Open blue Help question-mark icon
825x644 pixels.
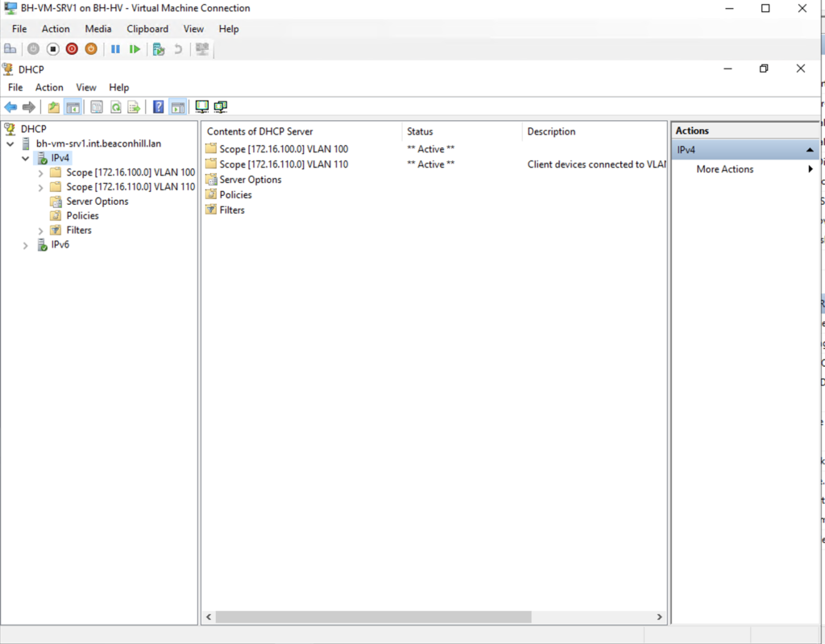pos(159,107)
